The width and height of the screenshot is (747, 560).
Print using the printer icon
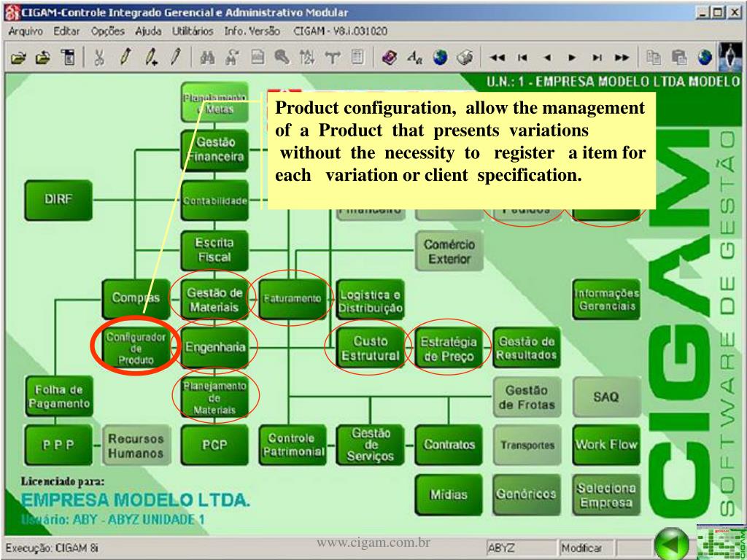463,58
